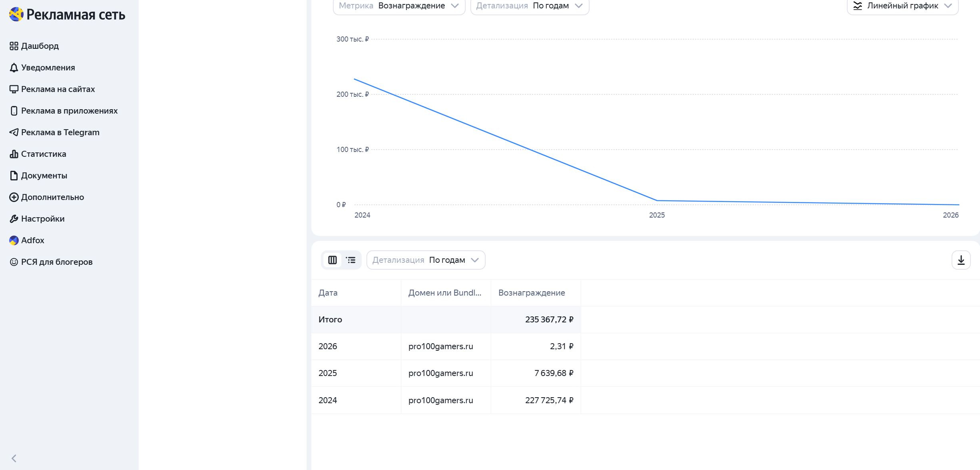Click the Статистика bar chart icon
The height and width of the screenshot is (470, 980).
pos(14,154)
